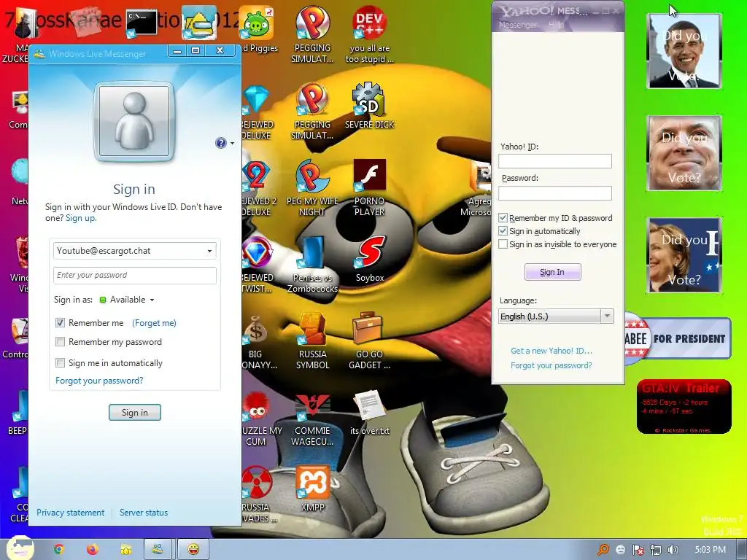Click the McCain 'Did you Vote?' gadget
Viewport: 747px width, 560px height.
(x=684, y=153)
